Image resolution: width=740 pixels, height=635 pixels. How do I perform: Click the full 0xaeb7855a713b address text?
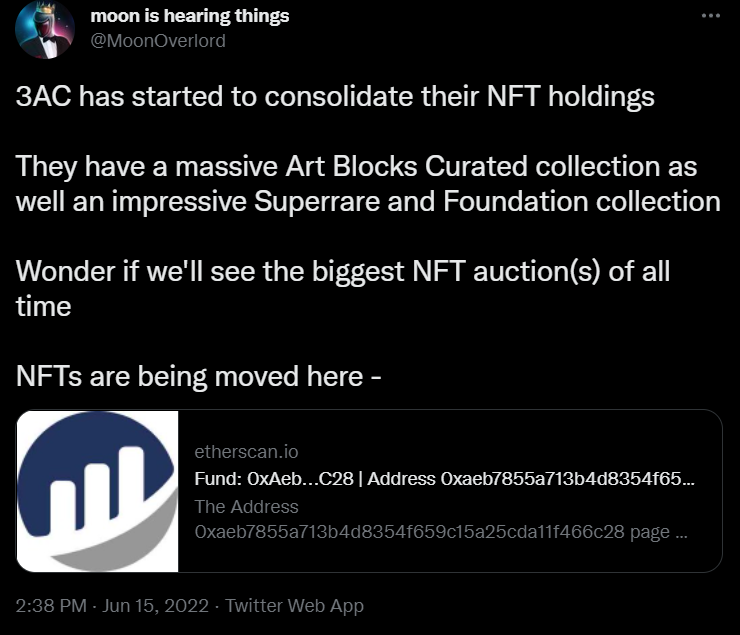tap(410, 532)
